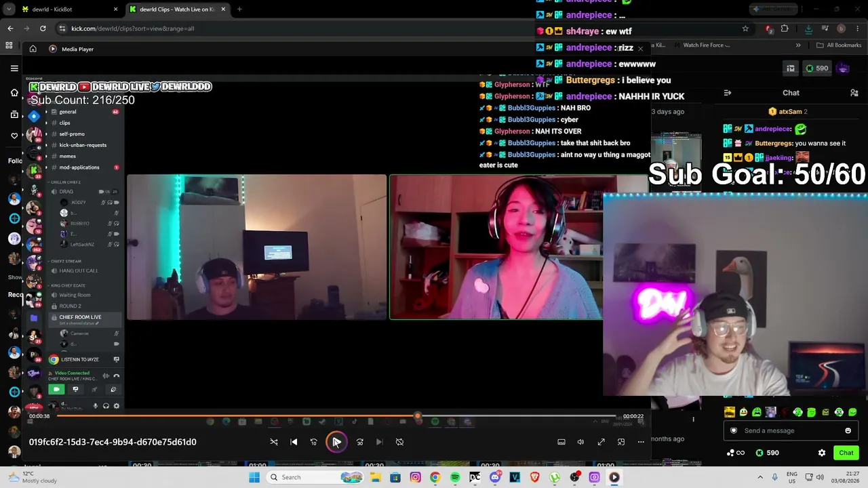The height and width of the screenshot is (488, 868).
Task: Open Discord from the taskbar
Action: [x=495, y=477]
